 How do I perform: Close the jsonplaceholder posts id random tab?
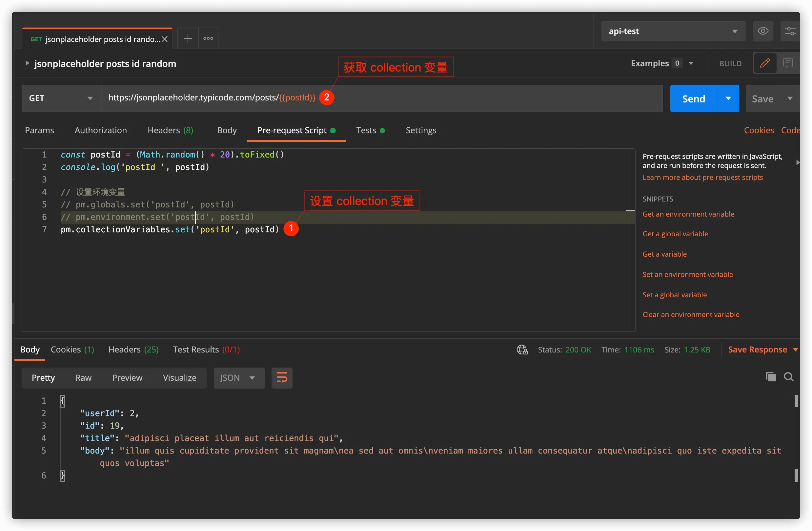(x=164, y=39)
